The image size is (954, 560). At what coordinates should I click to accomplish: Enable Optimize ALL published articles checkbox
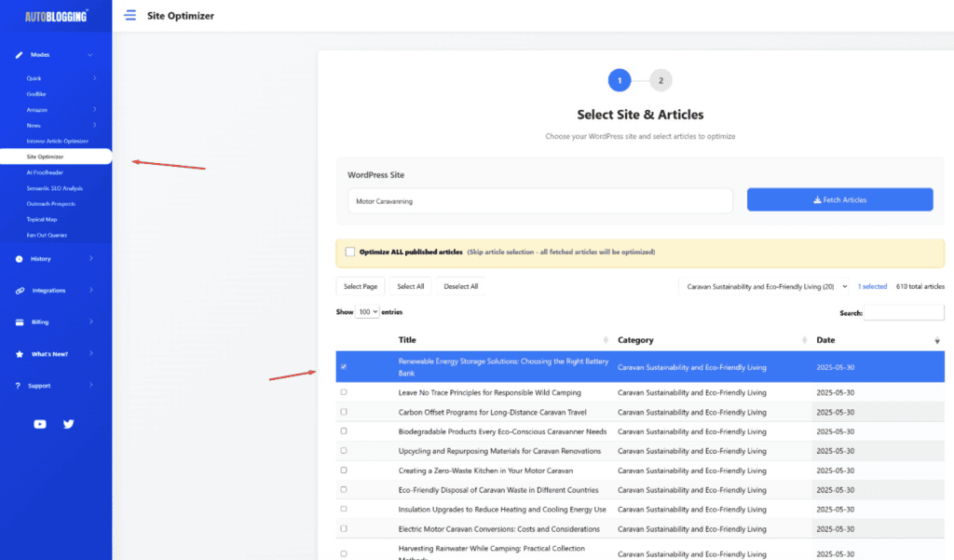click(x=350, y=252)
